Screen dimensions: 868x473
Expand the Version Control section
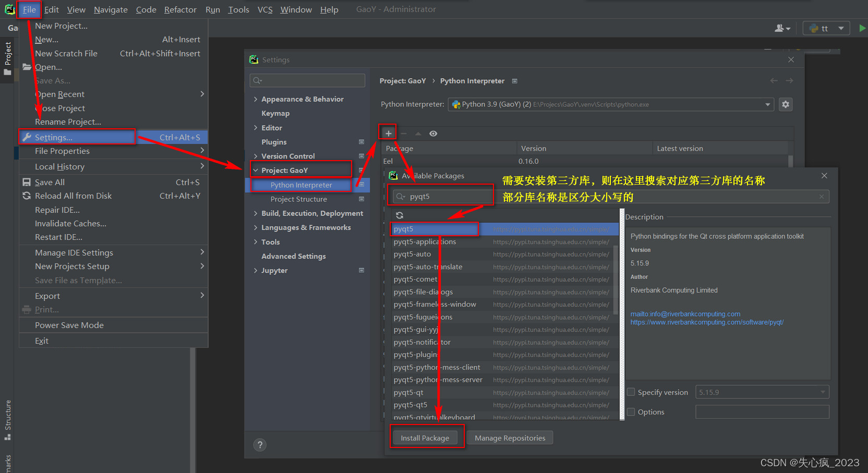point(256,156)
